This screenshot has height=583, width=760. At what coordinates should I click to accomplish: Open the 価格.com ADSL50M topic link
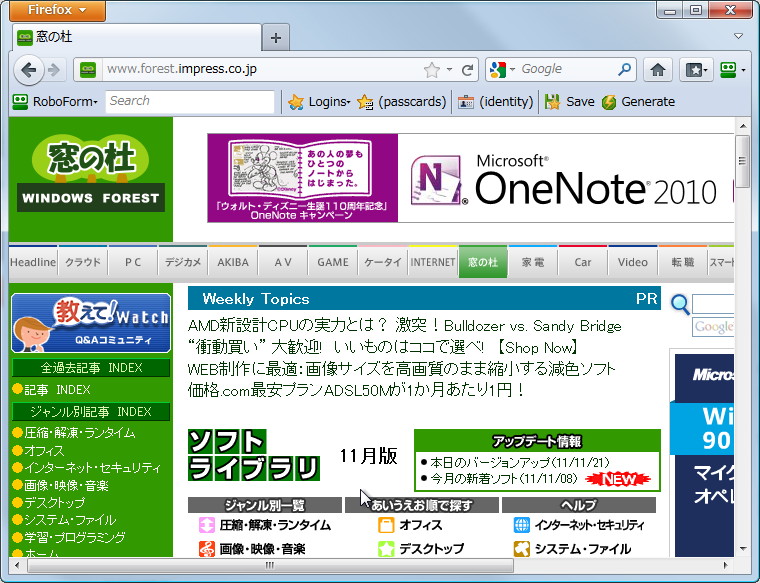click(x=356, y=389)
